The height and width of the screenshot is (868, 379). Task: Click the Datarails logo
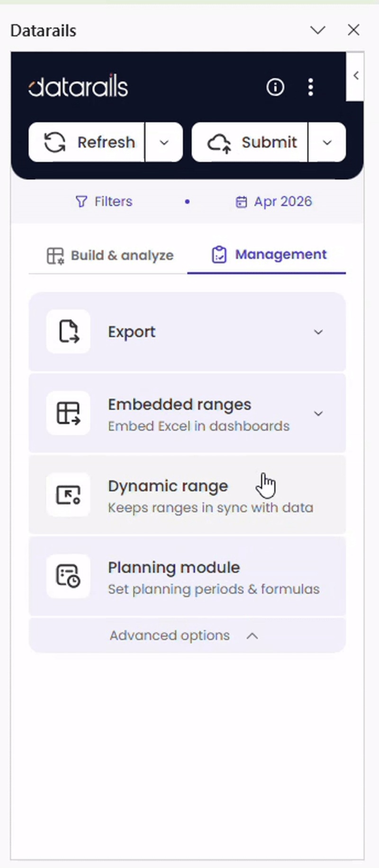(78, 86)
